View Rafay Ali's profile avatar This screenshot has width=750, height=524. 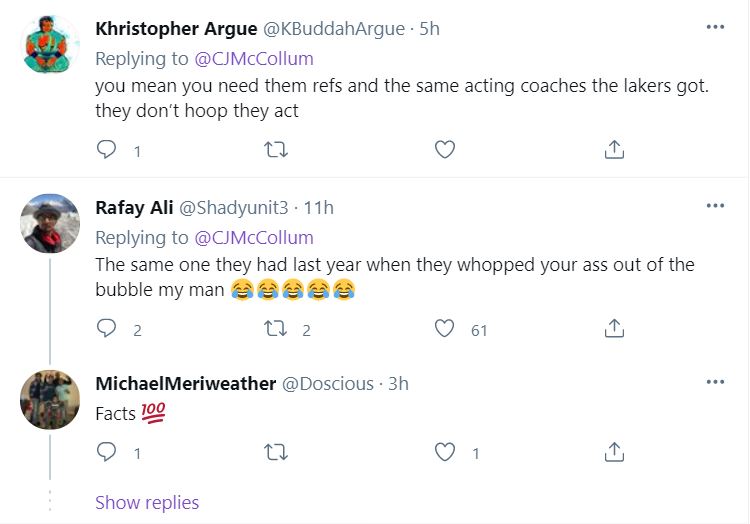tap(50, 223)
